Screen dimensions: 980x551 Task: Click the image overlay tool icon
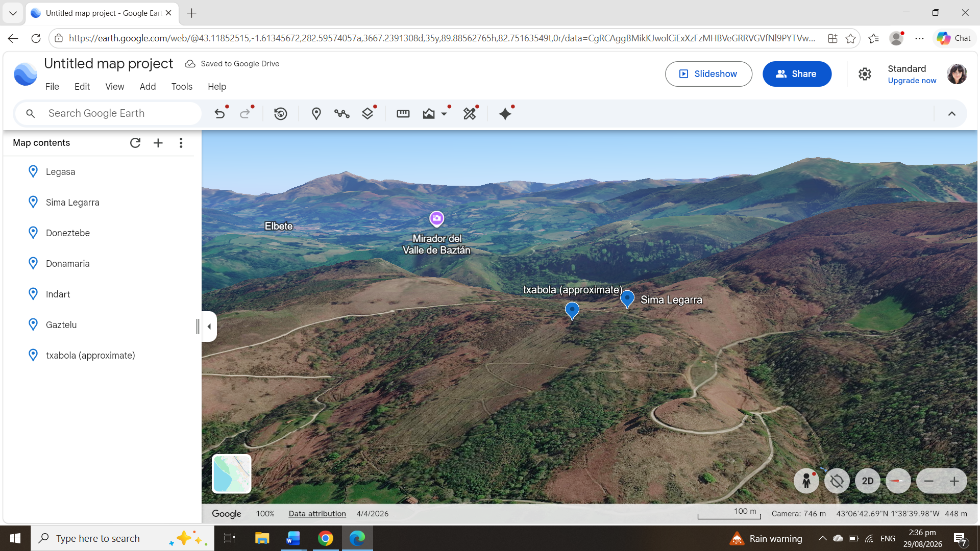click(429, 114)
